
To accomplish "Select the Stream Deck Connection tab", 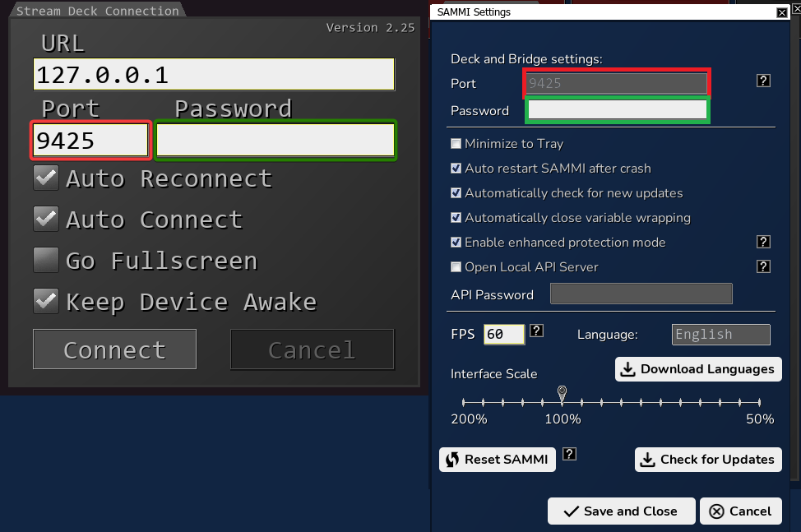I will 98,11.
